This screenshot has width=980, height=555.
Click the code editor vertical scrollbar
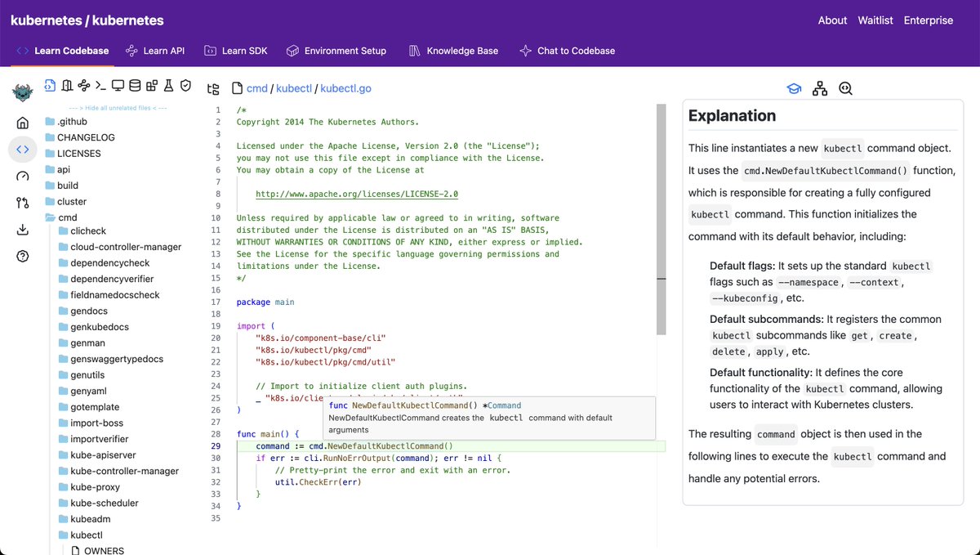pyautogui.click(x=661, y=219)
